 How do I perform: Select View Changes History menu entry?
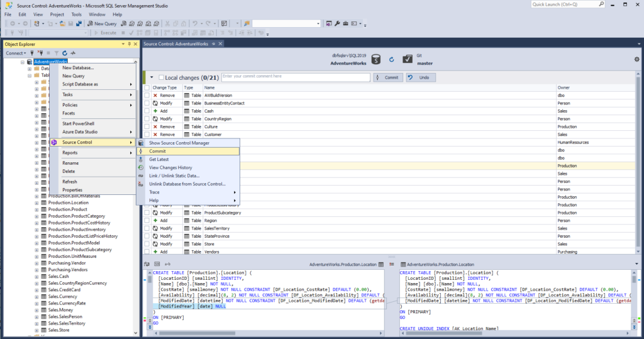click(x=188, y=168)
